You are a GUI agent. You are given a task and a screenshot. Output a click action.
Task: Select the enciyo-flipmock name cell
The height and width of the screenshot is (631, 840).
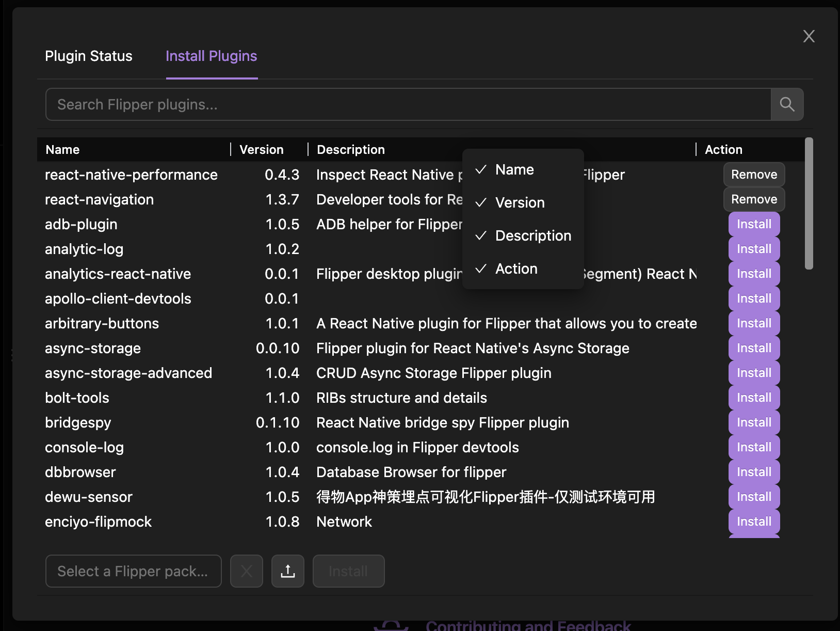pyautogui.click(x=98, y=522)
